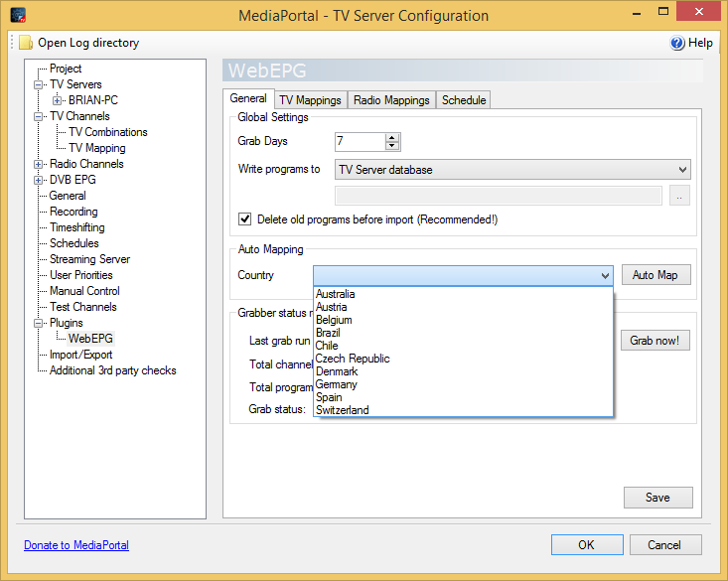Collapse the TV Servers tree node
This screenshot has height=581, width=728.
click(38, 84)
